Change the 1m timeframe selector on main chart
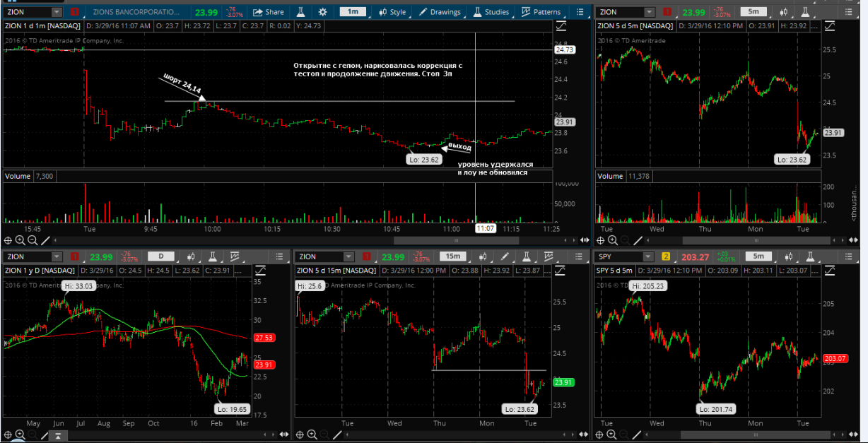 (353, 12)
